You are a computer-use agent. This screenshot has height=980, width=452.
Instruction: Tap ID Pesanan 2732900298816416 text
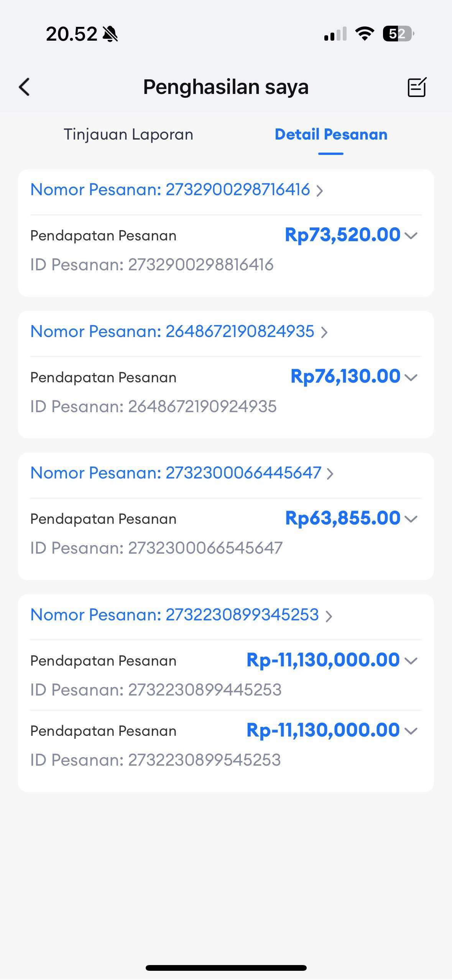[x=152, y=265]
